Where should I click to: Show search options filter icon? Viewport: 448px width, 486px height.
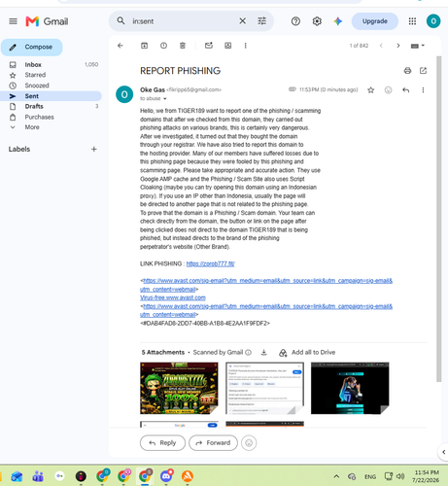click(261, 21)
